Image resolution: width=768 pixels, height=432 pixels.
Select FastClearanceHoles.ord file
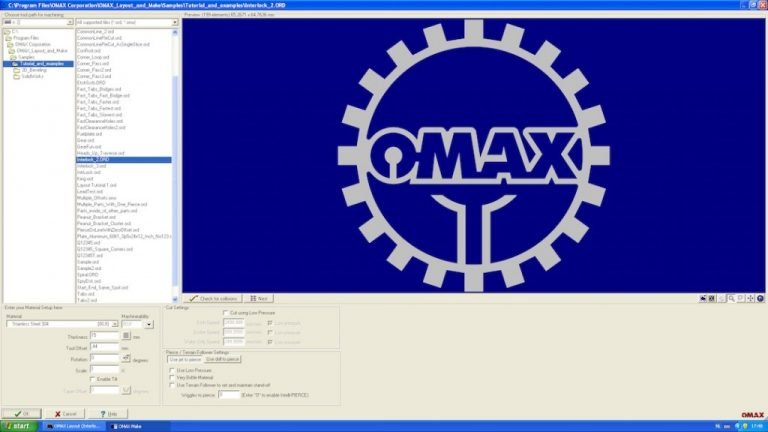(x=100, y=121)
